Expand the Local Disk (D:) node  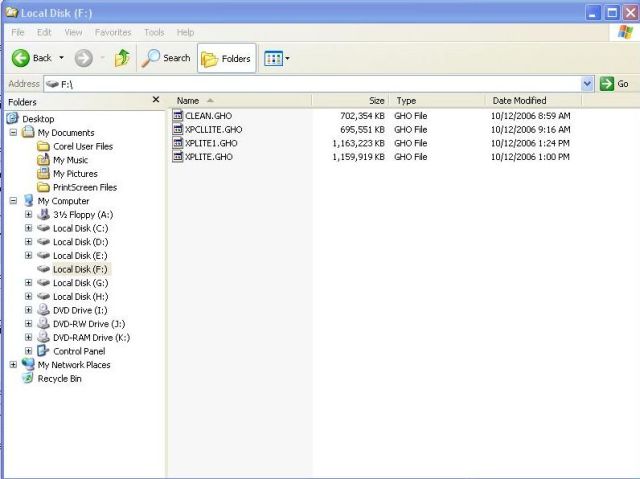[29, 242]
